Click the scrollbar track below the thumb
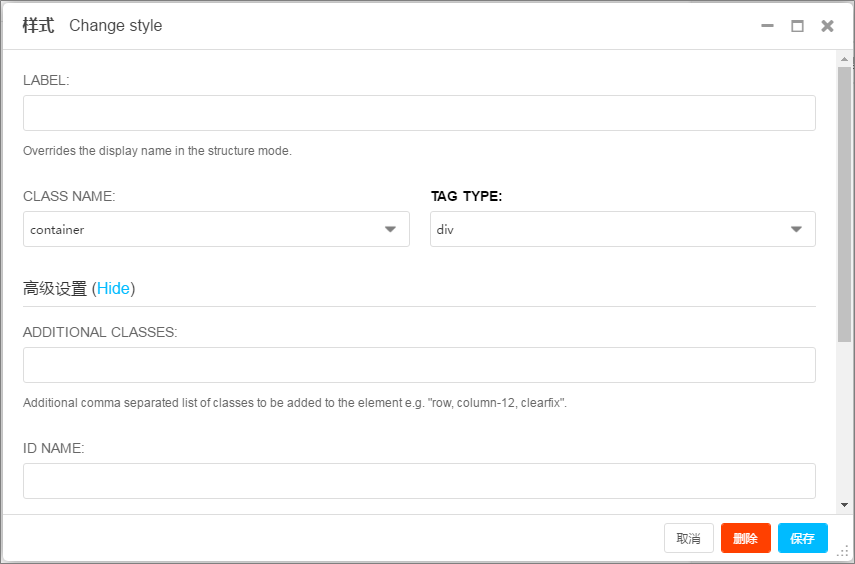Screen dimensions: 855x564 (x=845, y=420)
